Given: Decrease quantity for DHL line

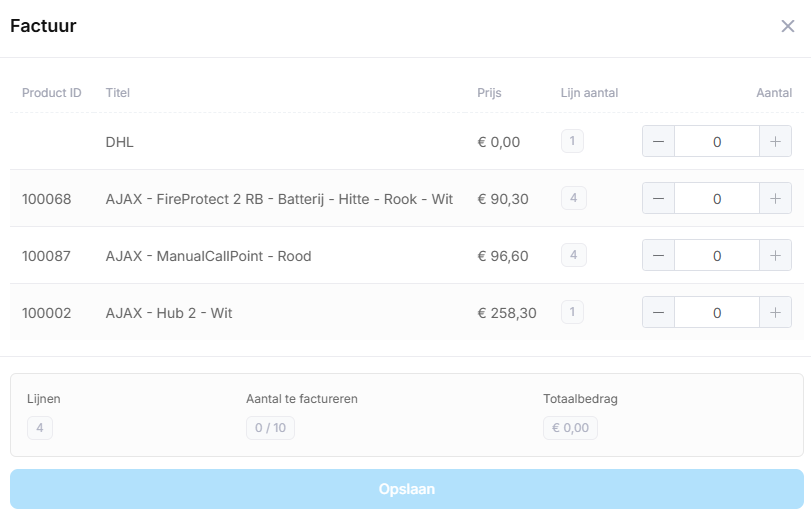Looking at the screenshot, I should coord(658,142).
